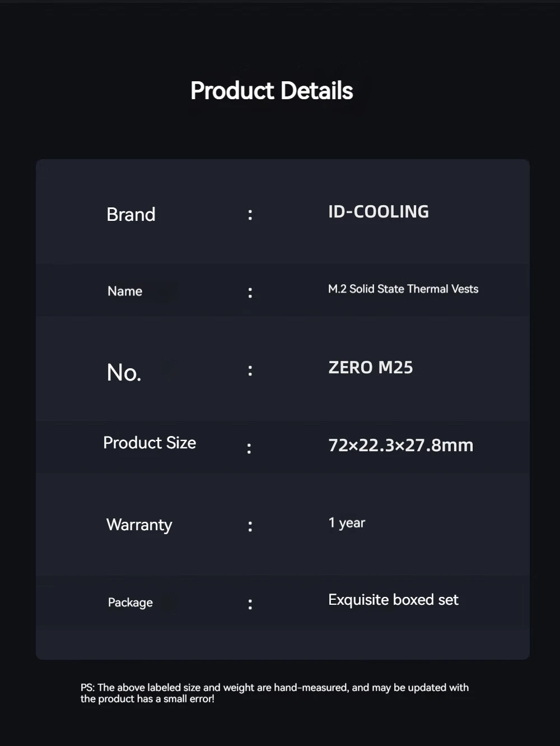The width and height of the screenshot is (560, 746).
Task: Click the colon in the Brand row
Action: click(250, 215)
